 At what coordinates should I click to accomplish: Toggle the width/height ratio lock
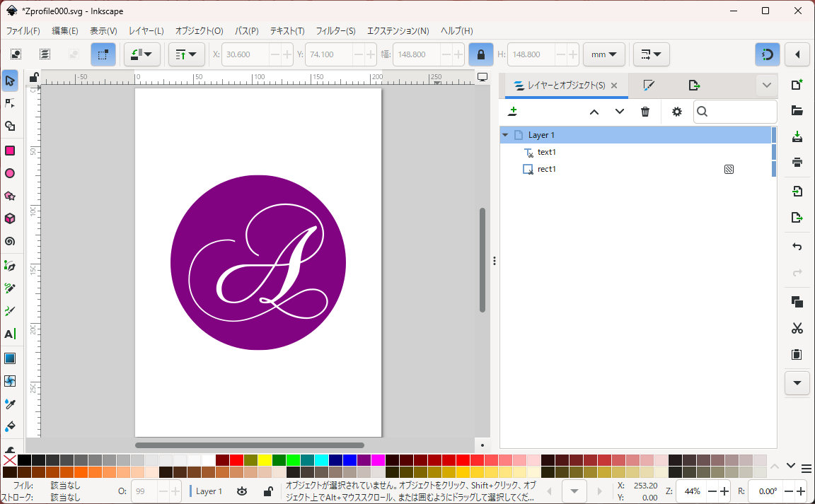[481, 54]
